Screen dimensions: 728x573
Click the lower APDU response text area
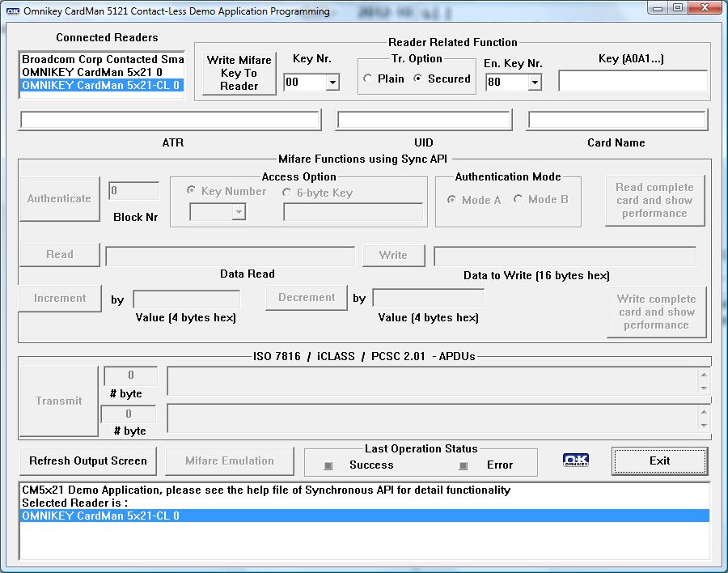click(x=432, y=418)
